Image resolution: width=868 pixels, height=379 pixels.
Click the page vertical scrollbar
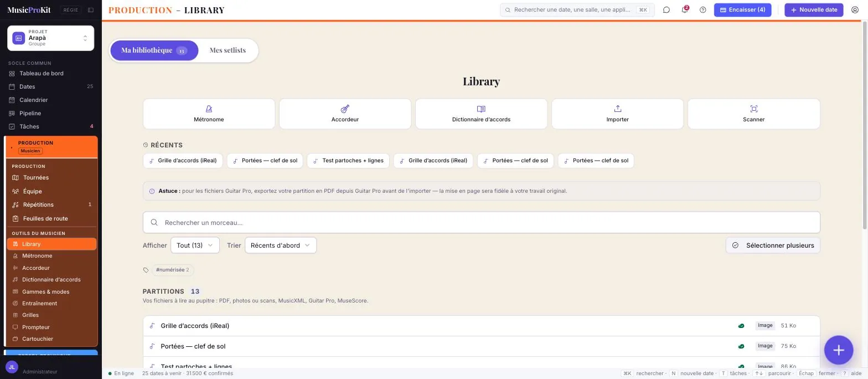coord(865,125)
